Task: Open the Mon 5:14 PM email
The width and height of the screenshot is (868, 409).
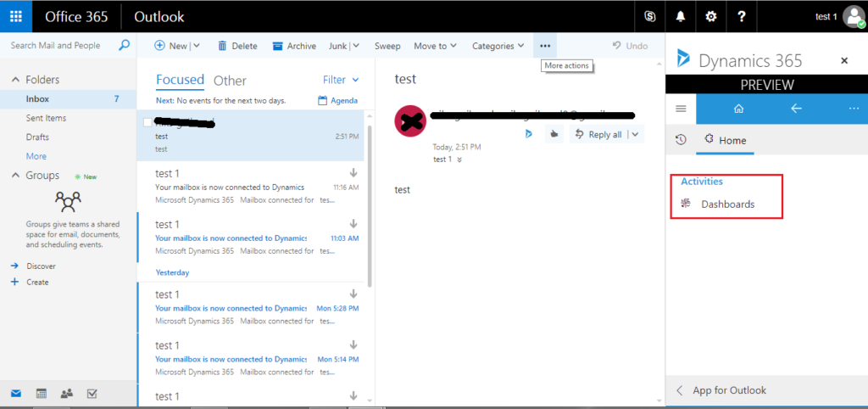Action: 251,358
